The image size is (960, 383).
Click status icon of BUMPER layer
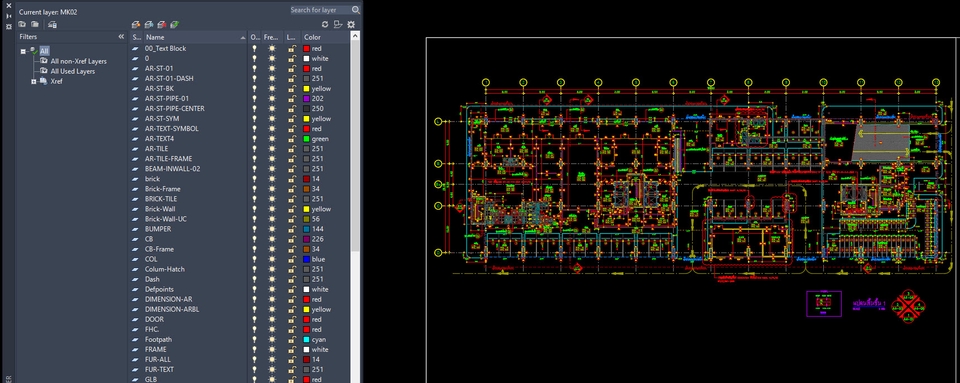coord(136,229)
